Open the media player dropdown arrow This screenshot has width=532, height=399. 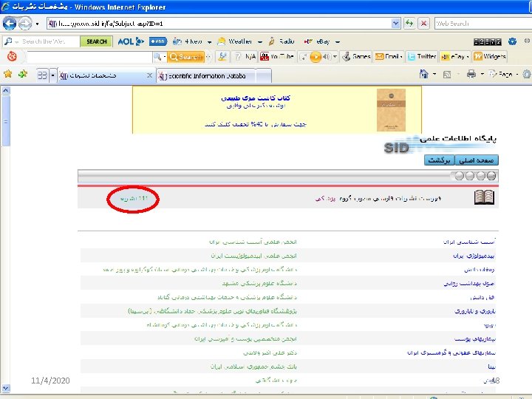click(x=335, y=57)
